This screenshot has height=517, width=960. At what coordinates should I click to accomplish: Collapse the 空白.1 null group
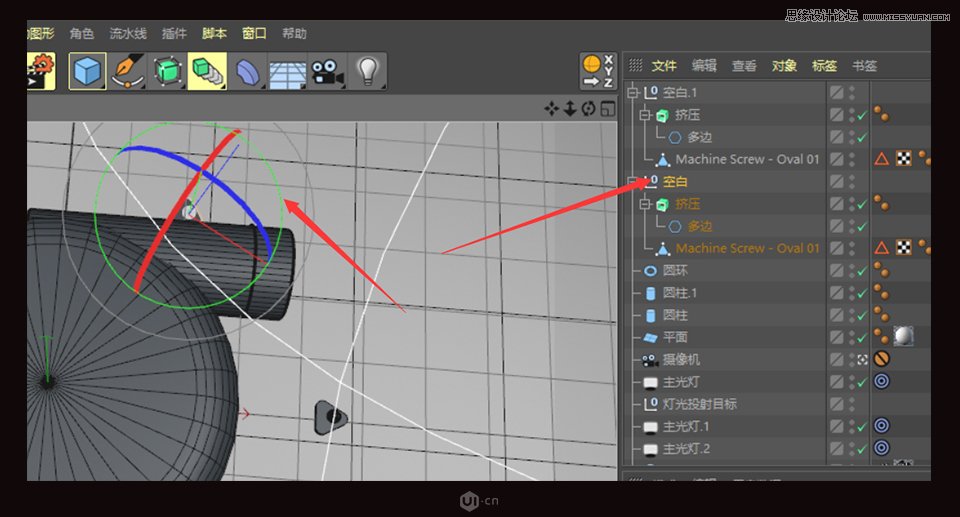coord(633,92)
